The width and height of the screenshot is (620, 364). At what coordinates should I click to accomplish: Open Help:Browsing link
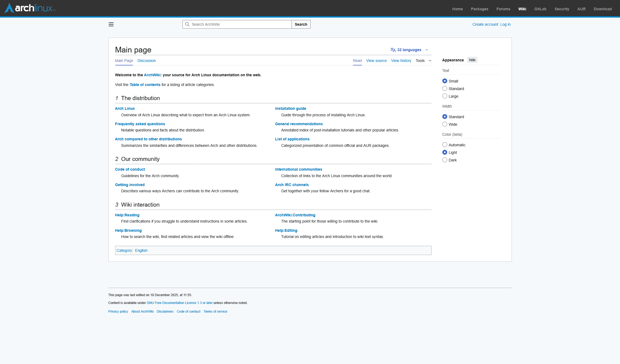(x=128, y=230)
